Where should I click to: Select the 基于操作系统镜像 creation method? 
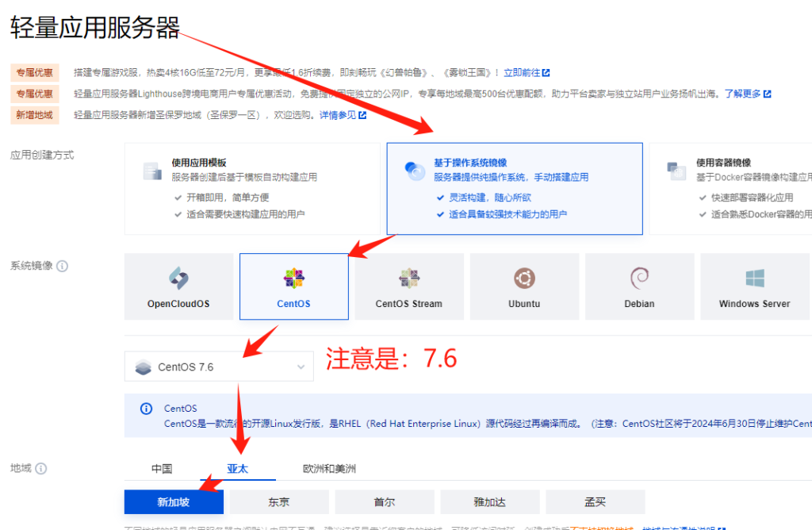[515, 189]
